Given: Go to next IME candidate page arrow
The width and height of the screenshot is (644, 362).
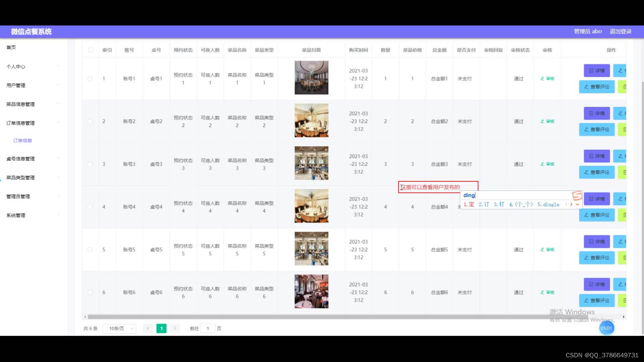Looking at the screenshot, I should click(x=571, y=204).
